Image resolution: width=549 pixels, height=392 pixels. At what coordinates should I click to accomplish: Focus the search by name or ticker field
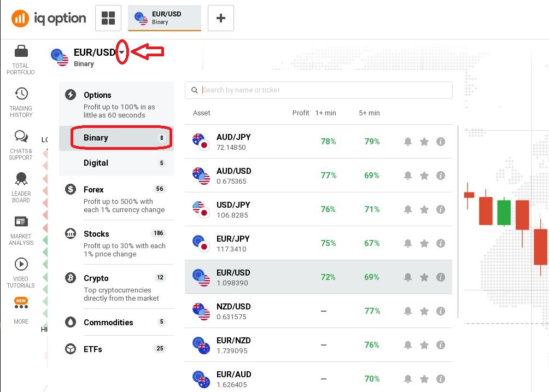point(319,90)
